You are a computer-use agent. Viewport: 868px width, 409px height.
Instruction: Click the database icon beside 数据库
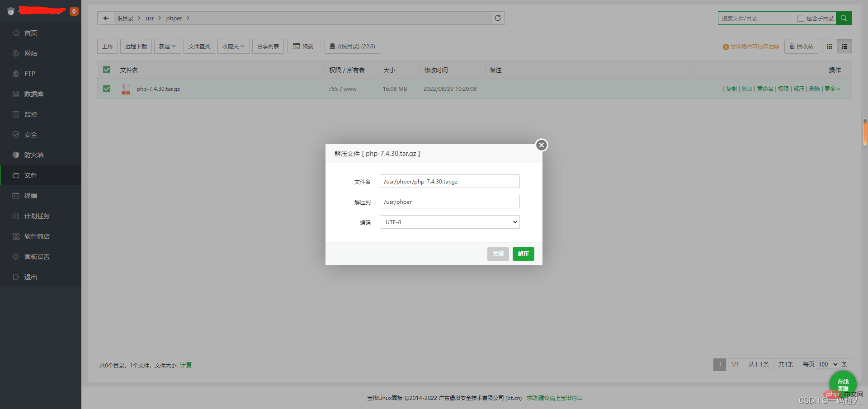(16, 94)
